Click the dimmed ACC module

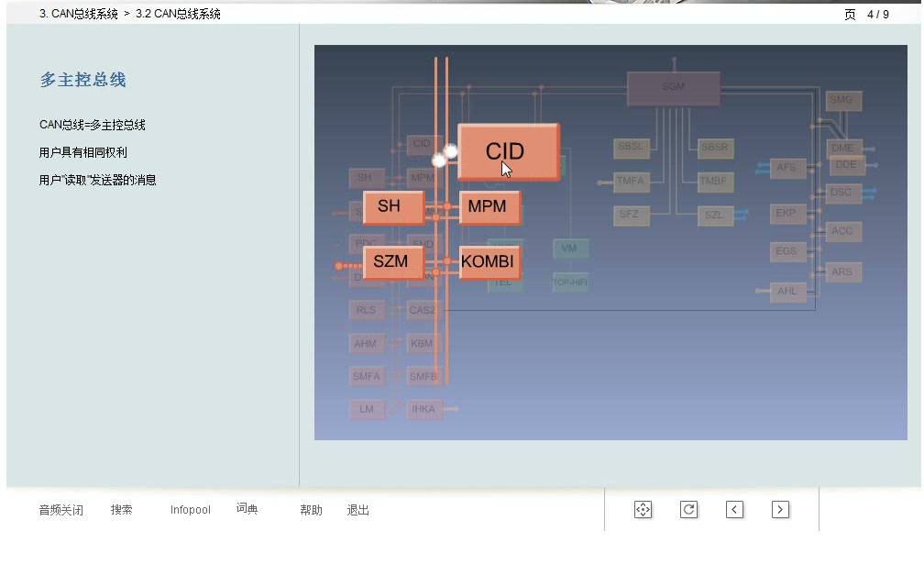coord(843,232)
